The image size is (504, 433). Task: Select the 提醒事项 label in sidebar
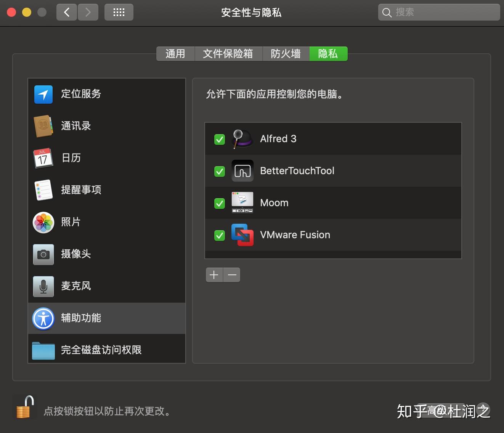[x=81, y=190]
